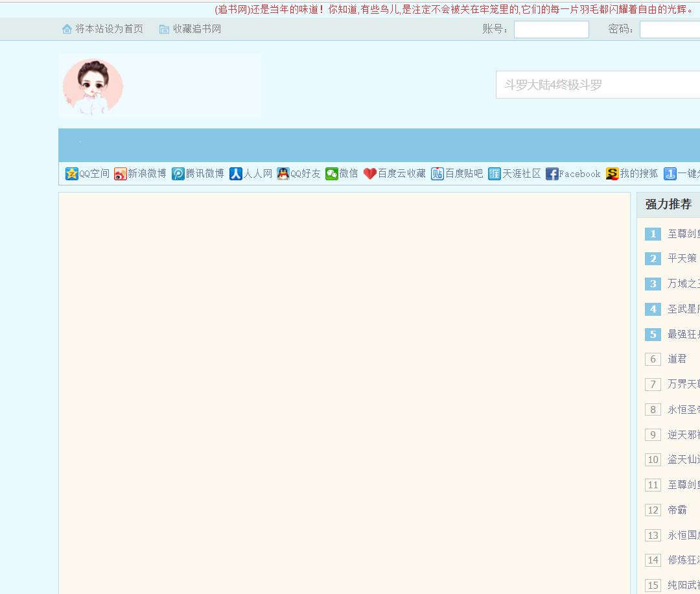
Task: Click the QQ空间 share icon
Action: point(72,174)
